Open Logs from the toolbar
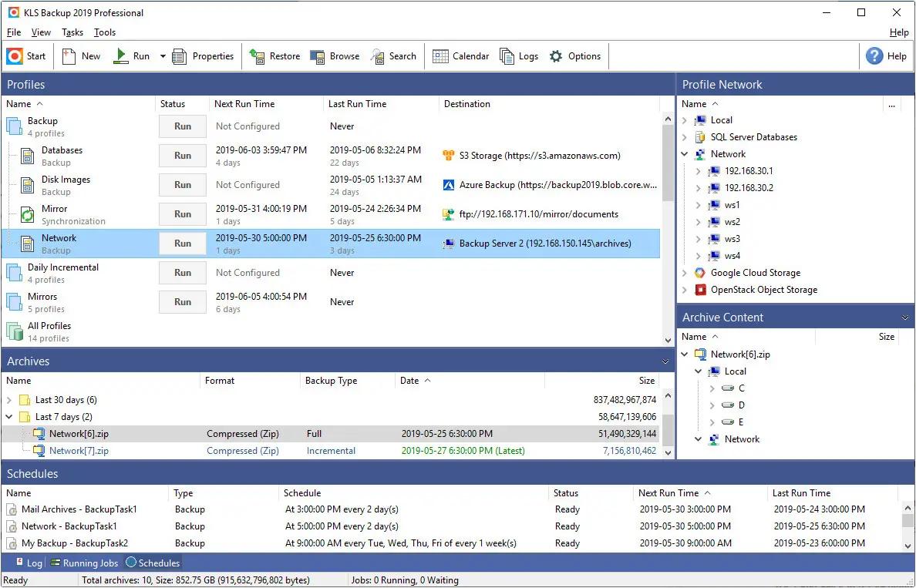Screen dimensions: 916x588 (507, 56)
